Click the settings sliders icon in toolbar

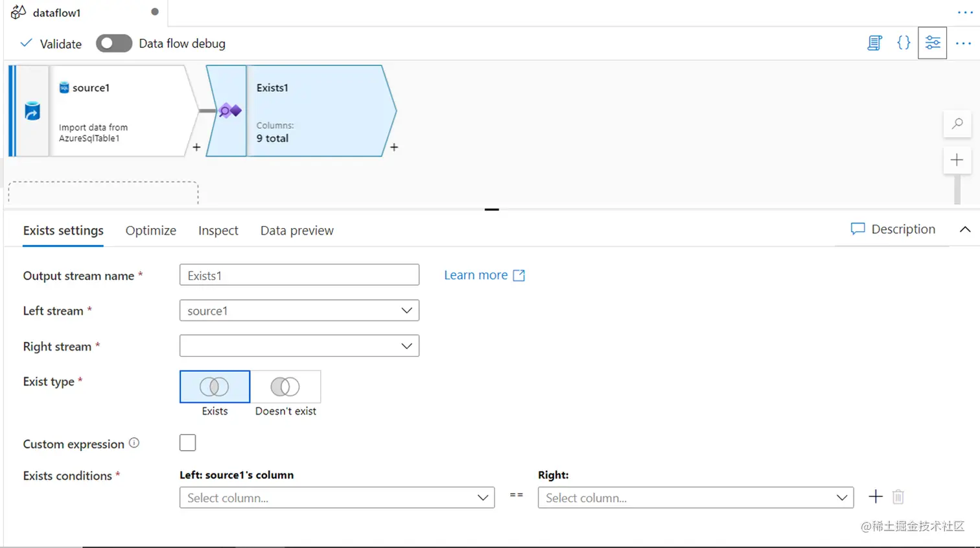coord(932,43)
